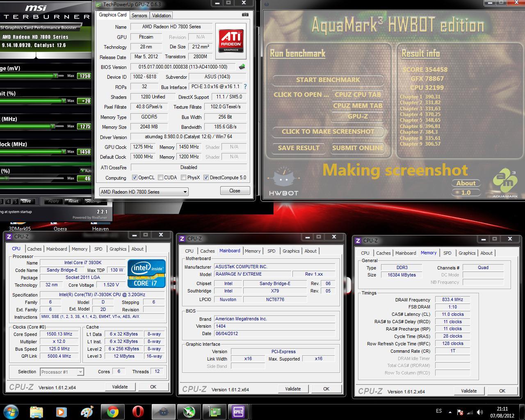This screenshot has width=525, height=420.
Task: Toggle the PhysX checkbox in GPU-Z
Action: 183,178
